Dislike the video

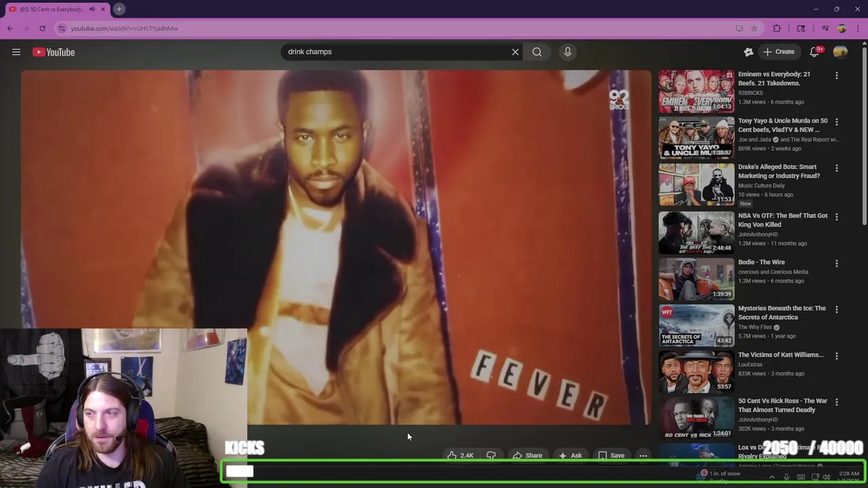492,455
